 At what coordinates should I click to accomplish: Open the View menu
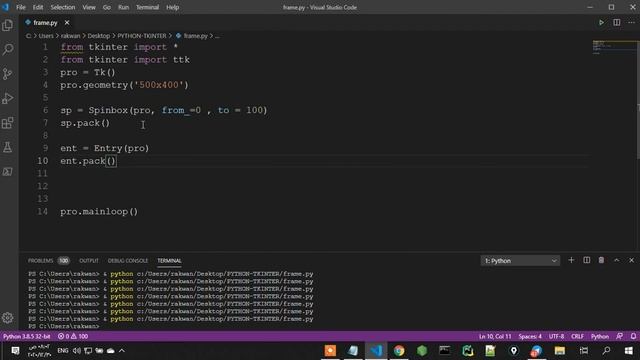(x=89, y=7)
